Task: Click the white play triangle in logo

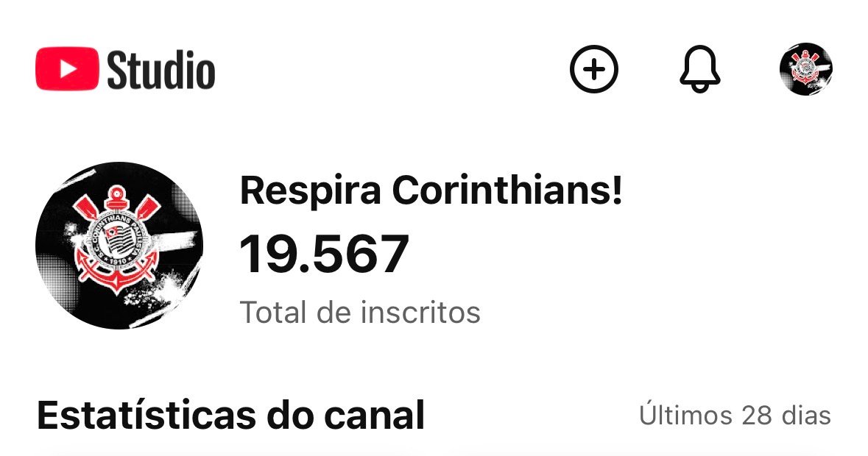Action: [68, 68]
